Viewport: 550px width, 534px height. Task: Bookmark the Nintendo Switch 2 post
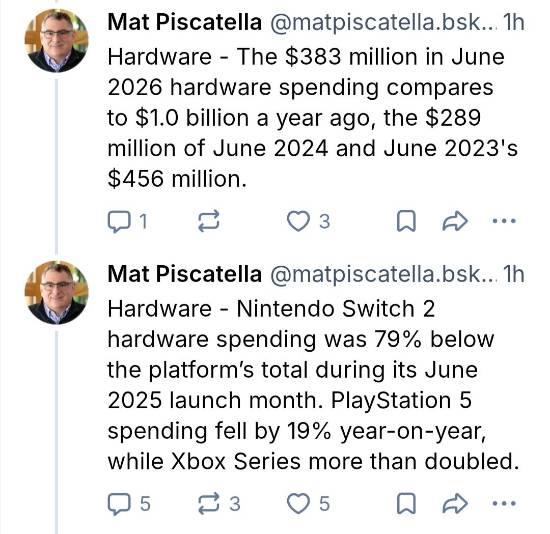point(406,504)
